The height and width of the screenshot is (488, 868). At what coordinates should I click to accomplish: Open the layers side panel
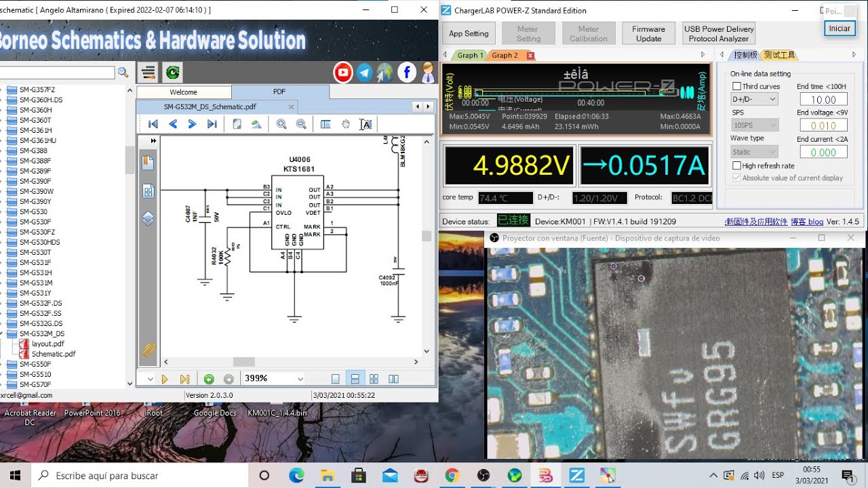click(x=148, y=218)
